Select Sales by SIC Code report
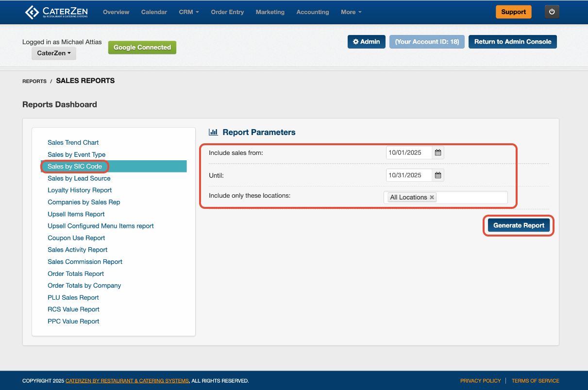The image size is (588, 390). (x=75, y=166)
